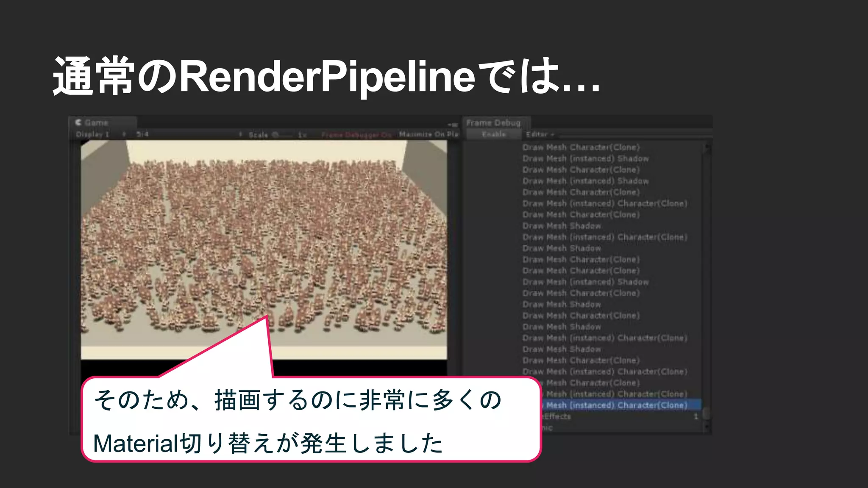Screen dimensions: 868x488
Task: Click the event list scrollbar thumb
Action: click(x=707, y=413)
